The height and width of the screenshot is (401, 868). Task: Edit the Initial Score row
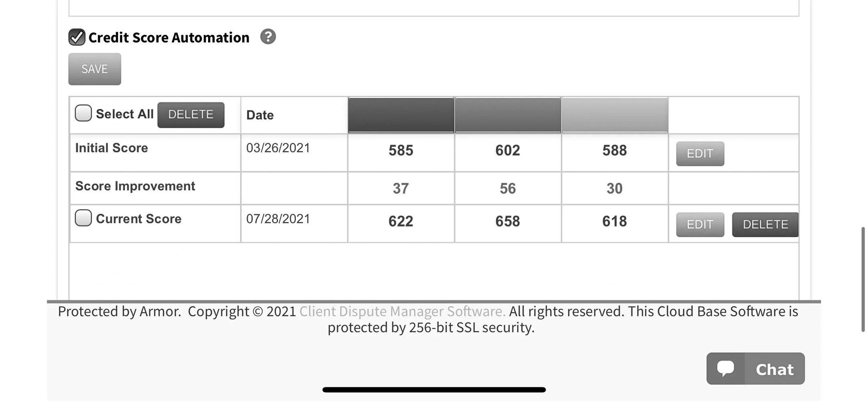point(700,154)
